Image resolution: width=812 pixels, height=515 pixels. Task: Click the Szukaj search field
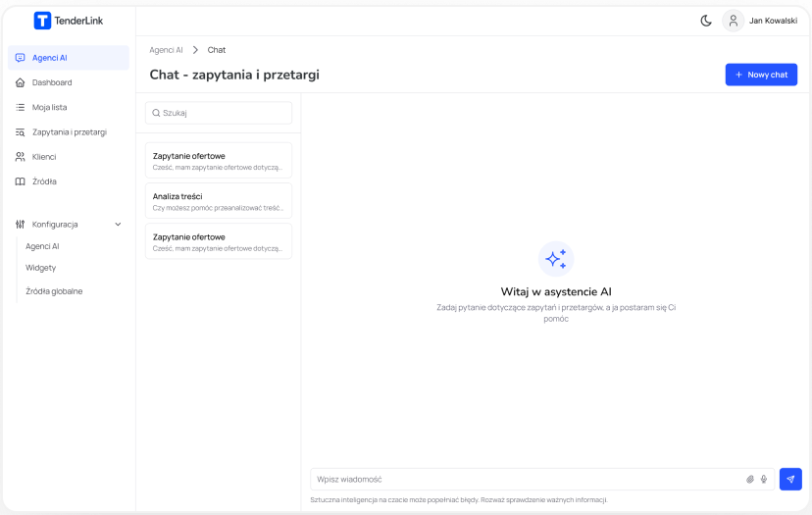pyautogui.click(x=219, y=113)
